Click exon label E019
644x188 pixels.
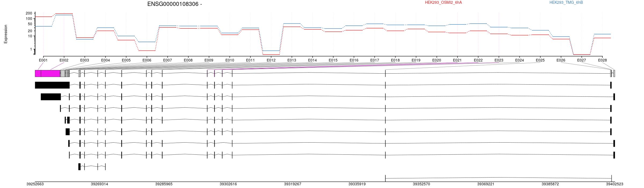click(x=416, y=60)
